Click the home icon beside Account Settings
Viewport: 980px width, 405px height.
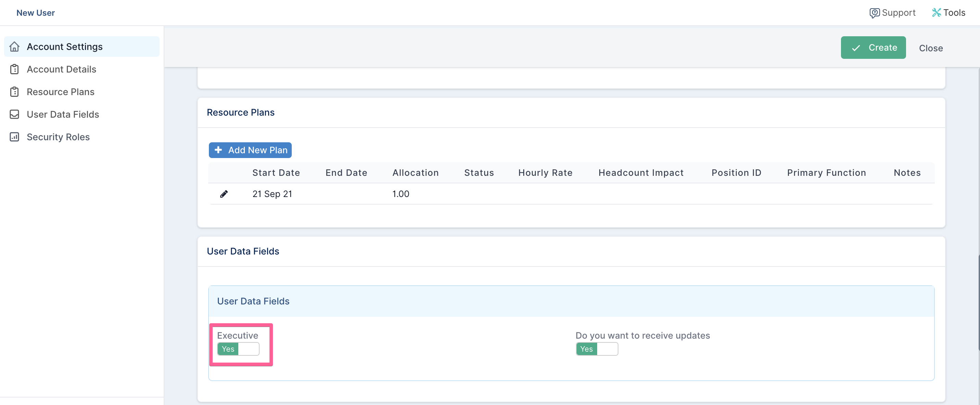point(14,47)
